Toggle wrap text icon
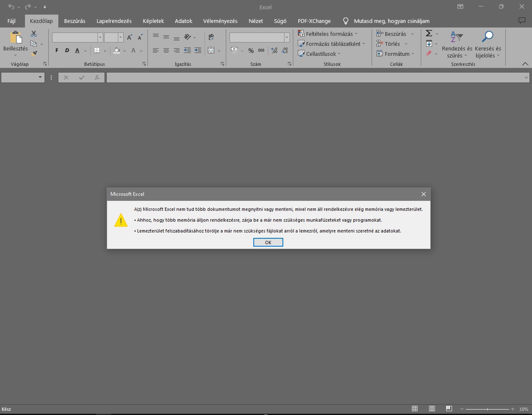Screen dimensions: 532x415 tap(211, 37)
